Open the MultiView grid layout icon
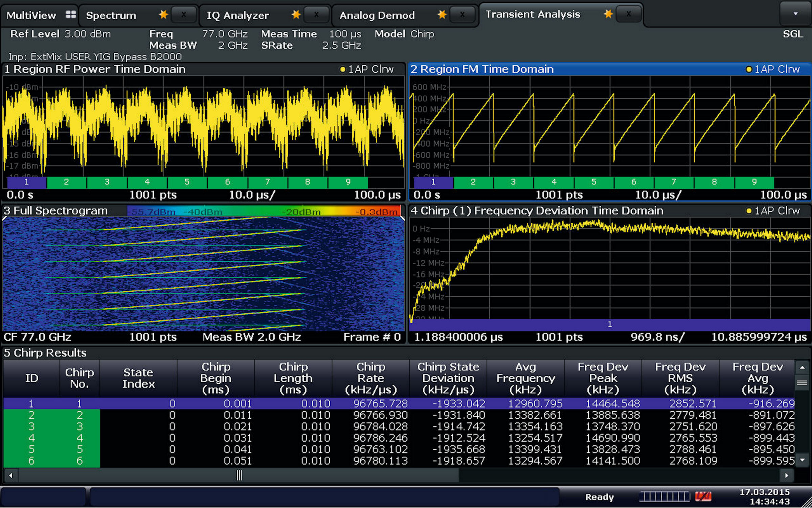812x508 pixels. click(x=70, y=14)
